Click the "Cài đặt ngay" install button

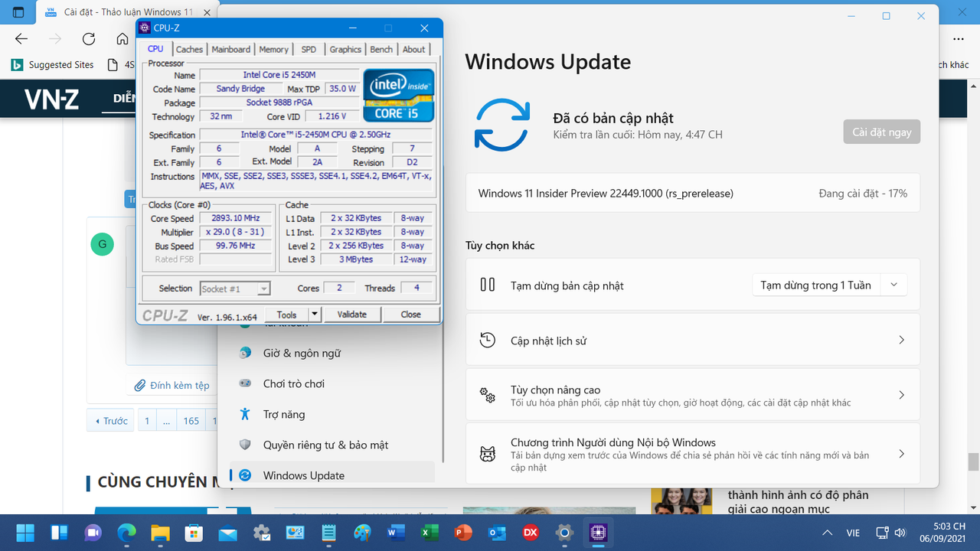882,132
